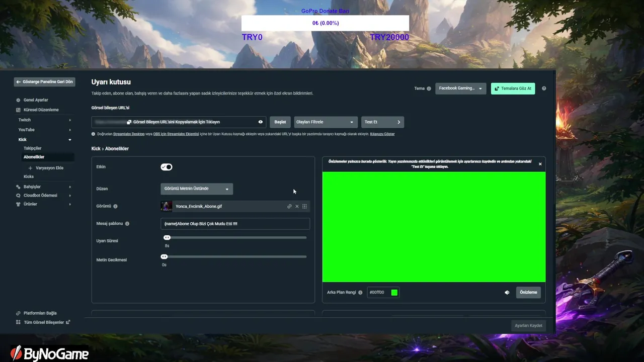Choose Varyasyon Ekle in sidebar
The image size is (644, 362).
click(49, 168)
